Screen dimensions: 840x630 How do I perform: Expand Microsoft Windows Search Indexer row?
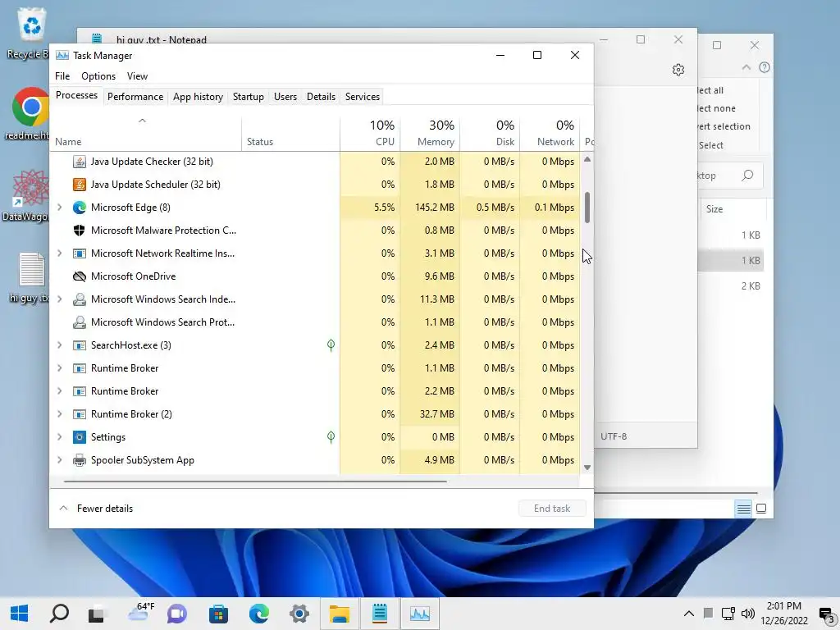pyautogui.click(x=59, y=299)
